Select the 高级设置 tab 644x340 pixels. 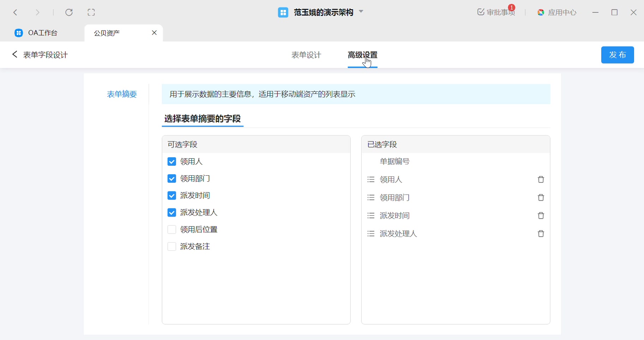363,55
